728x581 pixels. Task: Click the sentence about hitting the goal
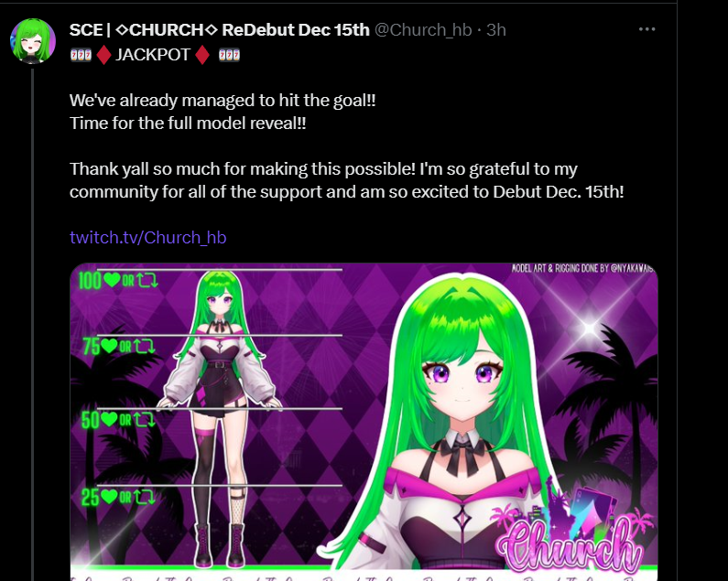pos(223,101)
